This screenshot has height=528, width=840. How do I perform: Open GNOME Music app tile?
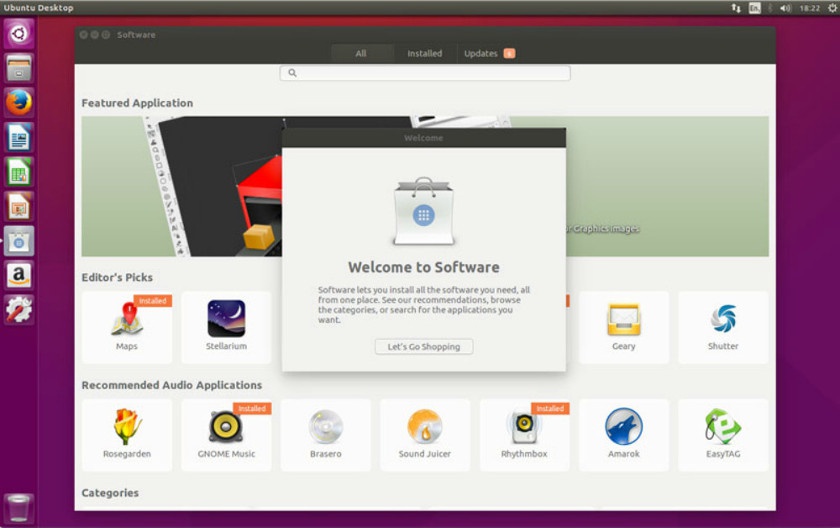pyautogui.click(x=226, y=435)
